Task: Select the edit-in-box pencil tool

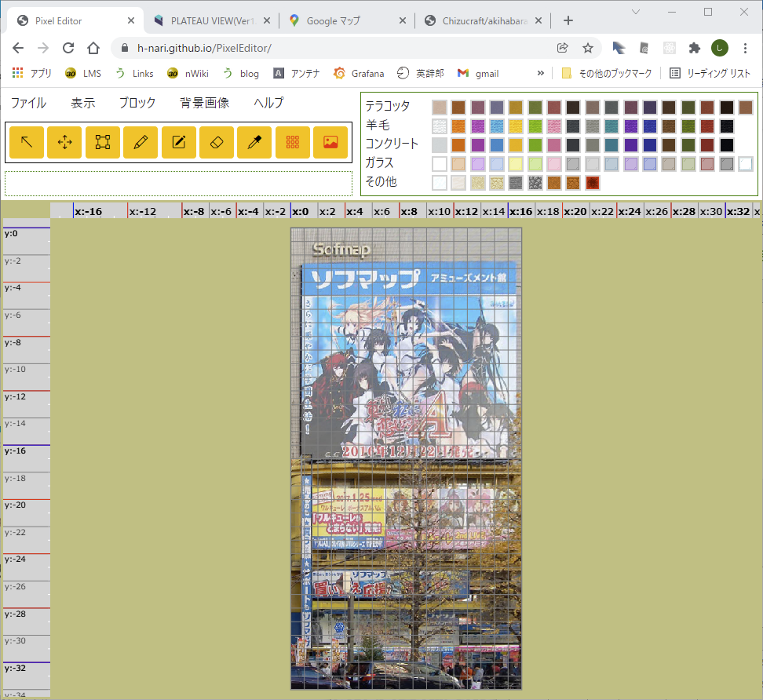Action: coord(178,142)
